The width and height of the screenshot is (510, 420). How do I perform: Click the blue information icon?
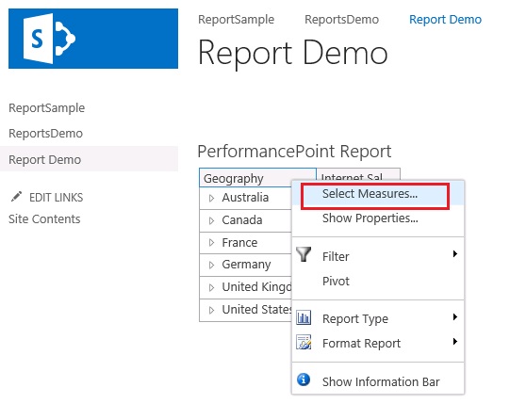click(x=304, y=380)
